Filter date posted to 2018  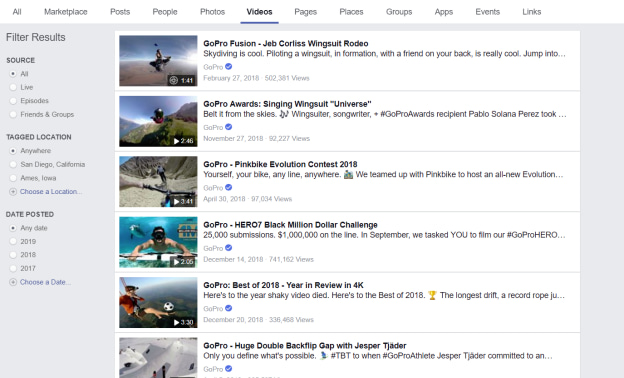click(x=13, y=255)
